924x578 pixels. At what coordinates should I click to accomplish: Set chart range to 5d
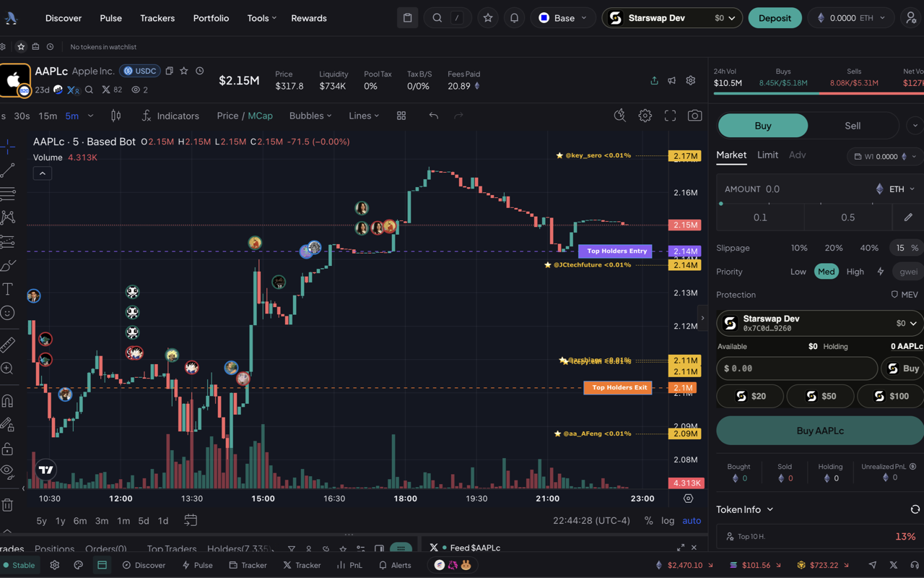click(144, 520)
